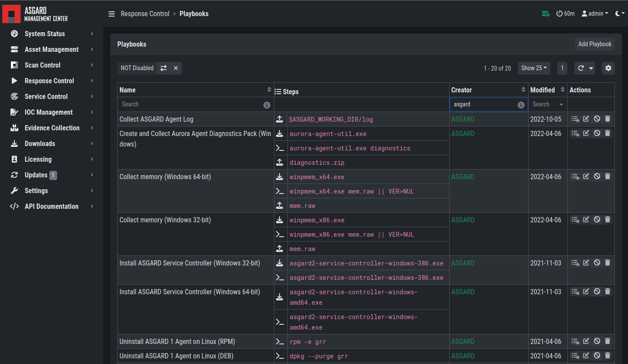Edit Collect memory (Windows 64-bit) playbook

click(x=586, y=177)
